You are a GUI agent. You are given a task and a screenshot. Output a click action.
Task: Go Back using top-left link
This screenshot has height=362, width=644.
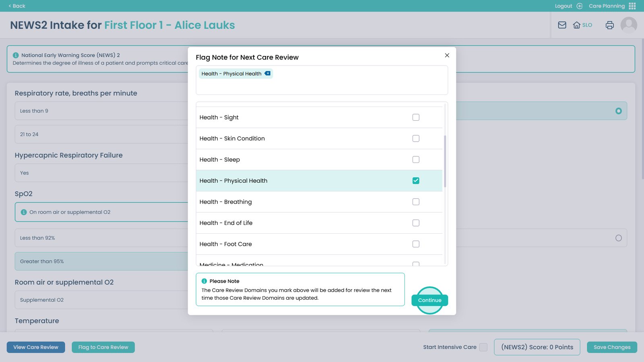click(17, 6)
